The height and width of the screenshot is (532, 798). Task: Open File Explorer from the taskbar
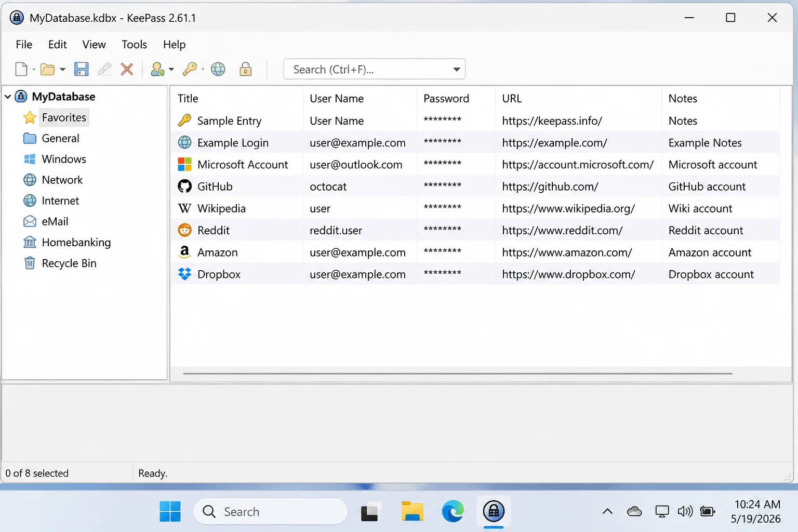pos(413,512)
